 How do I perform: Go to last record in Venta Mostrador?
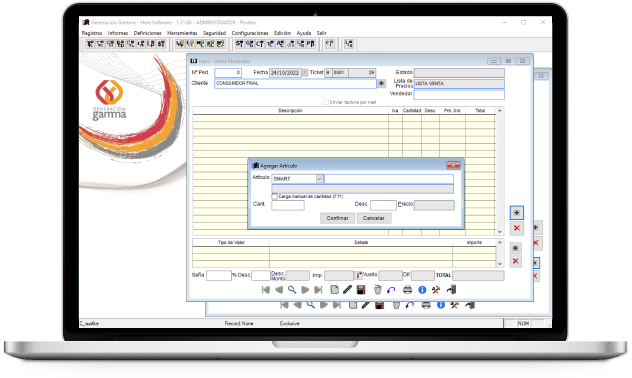click(318, 290)
